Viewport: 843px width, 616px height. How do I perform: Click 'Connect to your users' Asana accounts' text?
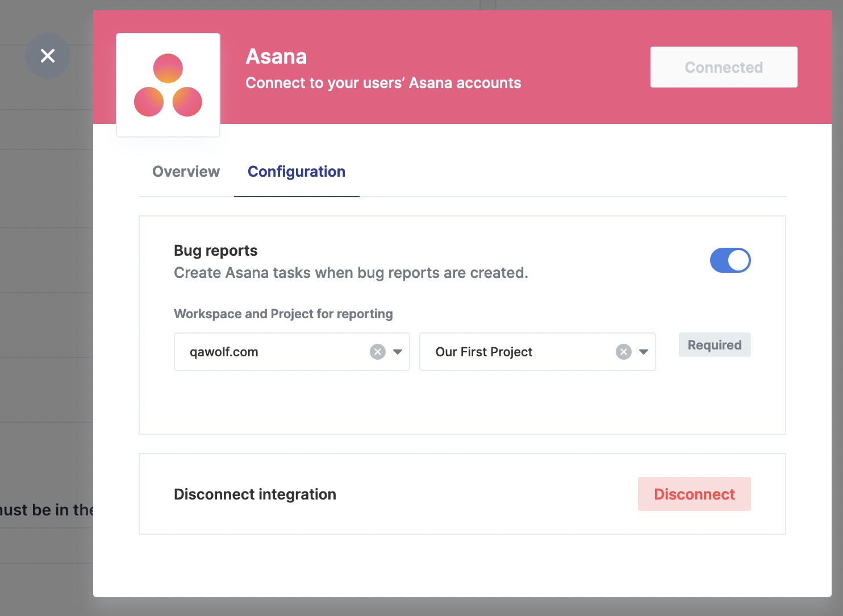[383, 83]
